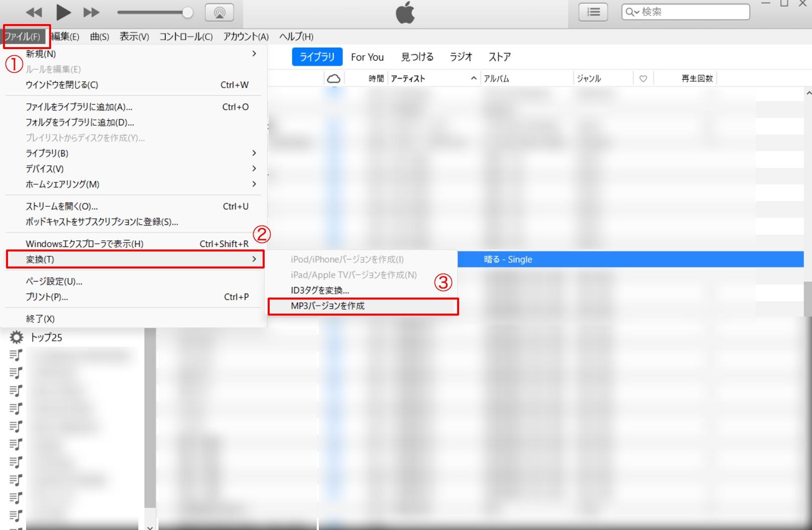Open the ファイル(F) menu

point(23,37)
